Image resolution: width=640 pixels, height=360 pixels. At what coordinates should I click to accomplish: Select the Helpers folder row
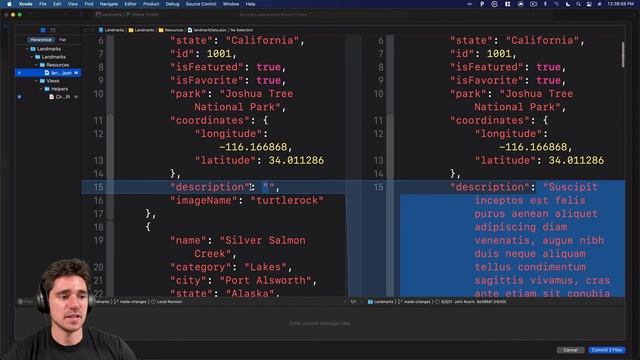click(49, 89)
